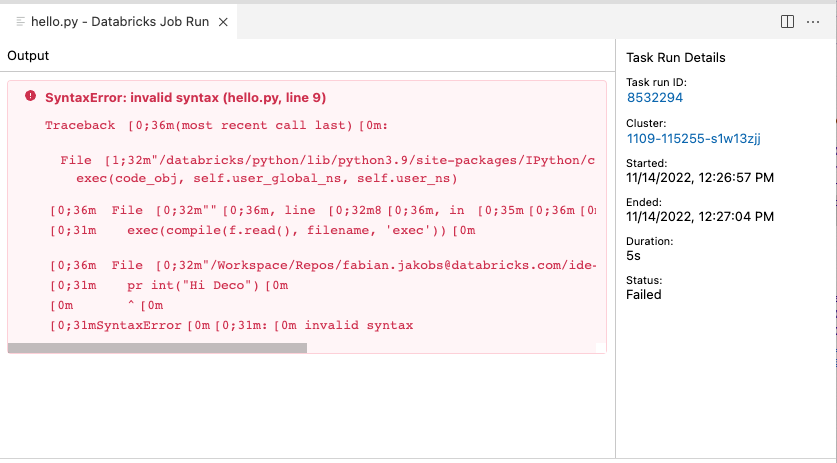Click the Started time 12:26:57 PM

[700, 177]
